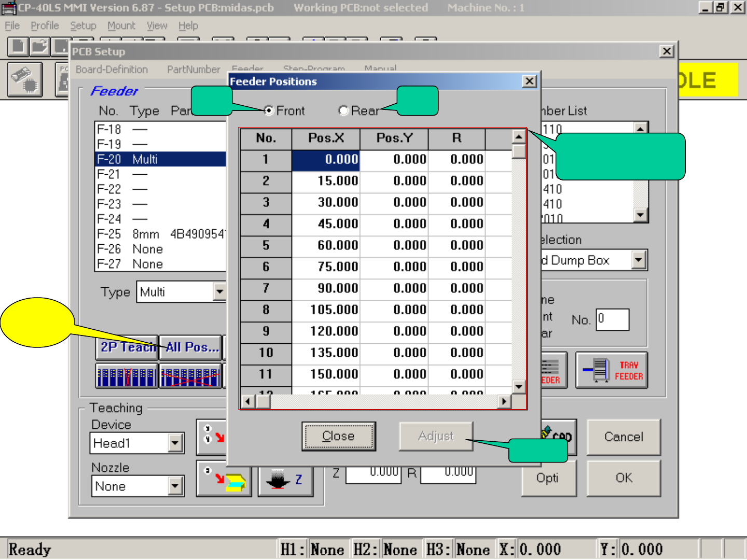Click the new file toolbar icon
Image resolution: width=747 pixels, height=560 pixels.
[18, 46]
